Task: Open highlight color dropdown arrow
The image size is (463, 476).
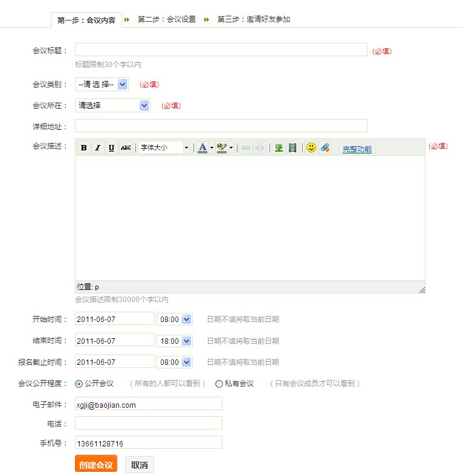Action: [x=231, y=148]
